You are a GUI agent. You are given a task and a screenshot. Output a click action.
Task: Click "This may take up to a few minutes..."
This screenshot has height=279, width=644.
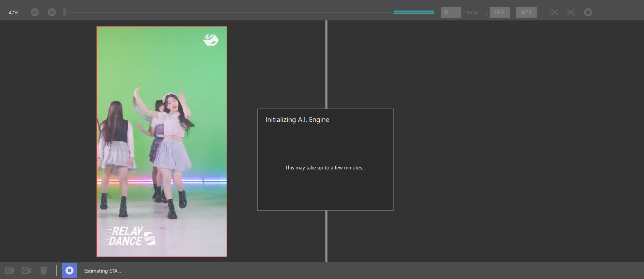[325, 168]
